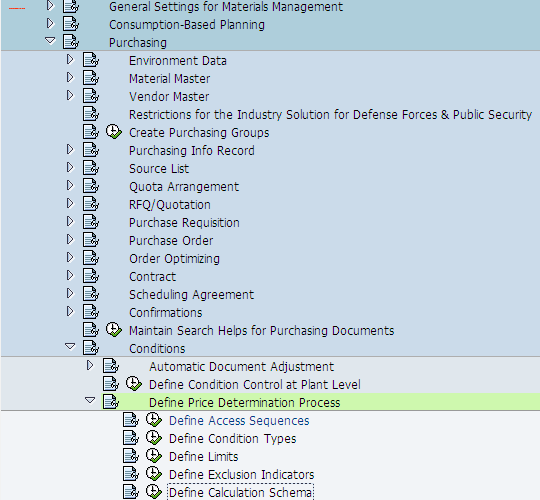Expand the Confirmations node
The width and height of the screenshot is (540, 500).
click(x=70, y=311)
